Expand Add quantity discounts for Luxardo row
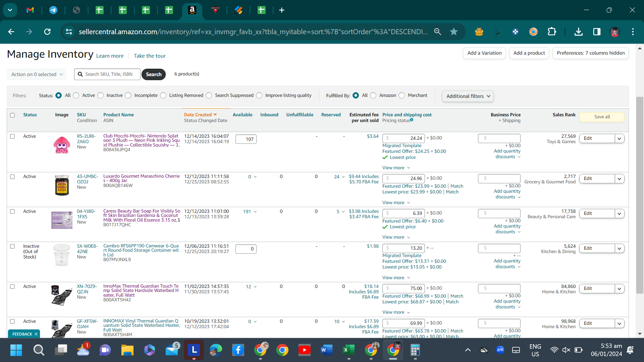Screen dimensions: 644x362 (x=507, y=194)
